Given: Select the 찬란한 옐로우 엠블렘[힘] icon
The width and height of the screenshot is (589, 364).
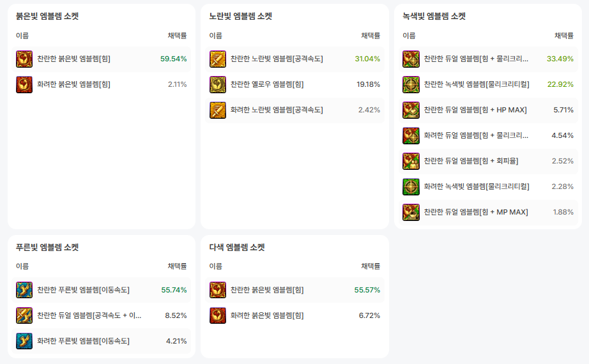Looking at the screenshot, I should point(218,84).
